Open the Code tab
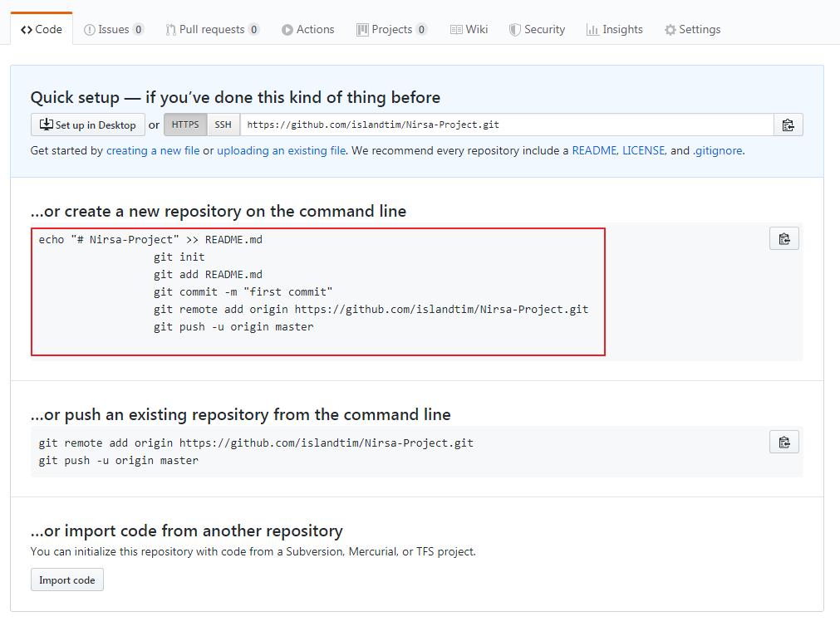This screenshot has height=626, width=840. [x=42, y=29]
